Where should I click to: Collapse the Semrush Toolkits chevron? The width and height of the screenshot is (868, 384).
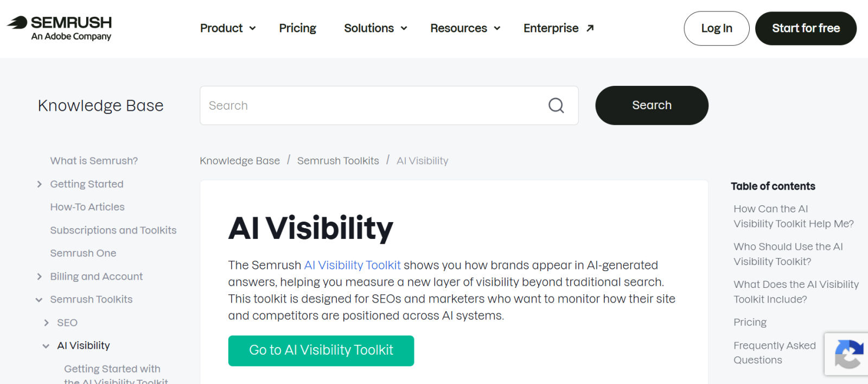39,300
